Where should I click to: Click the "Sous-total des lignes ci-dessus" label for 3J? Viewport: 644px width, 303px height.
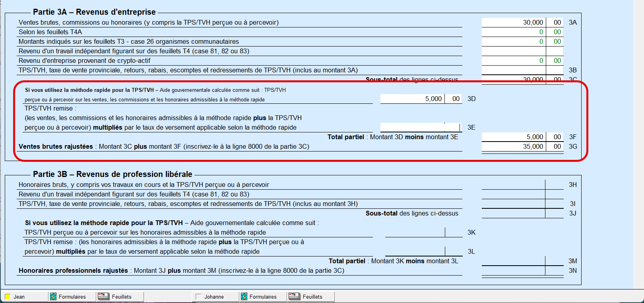coord(412,213)
